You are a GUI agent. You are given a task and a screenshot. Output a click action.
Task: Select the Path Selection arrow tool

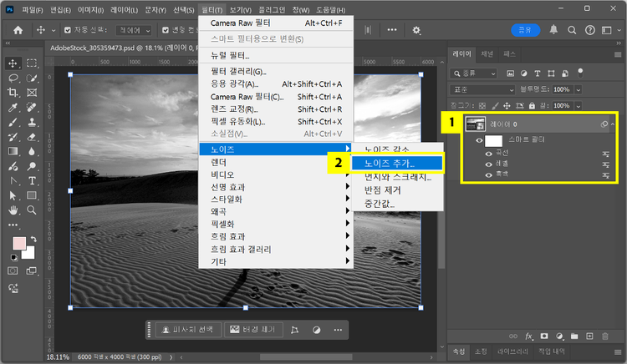click(x=13, y=195)
